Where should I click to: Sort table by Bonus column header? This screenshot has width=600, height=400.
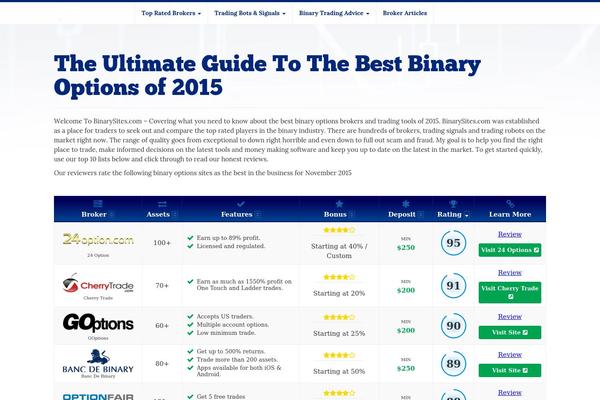[x=339, y=214]
